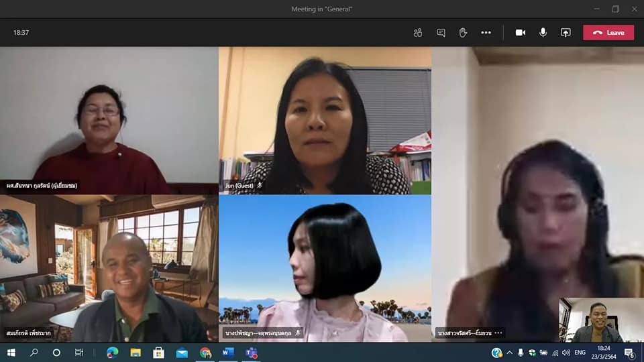Open Word from the taskbar

click(x=228, y=353)
